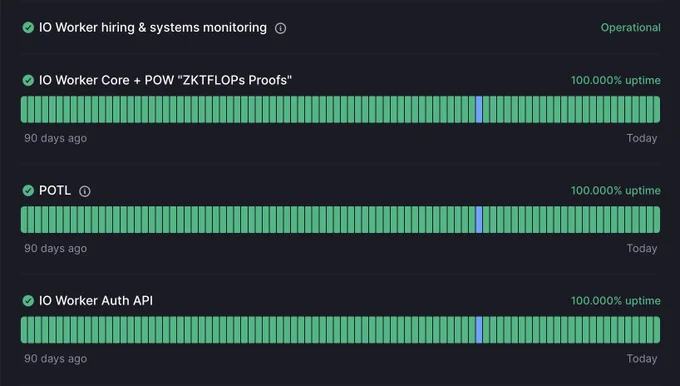Viewport: 680px width, 386px height.
Task: Click green check icon for IO Worker Core
Action: coord(28,80)
